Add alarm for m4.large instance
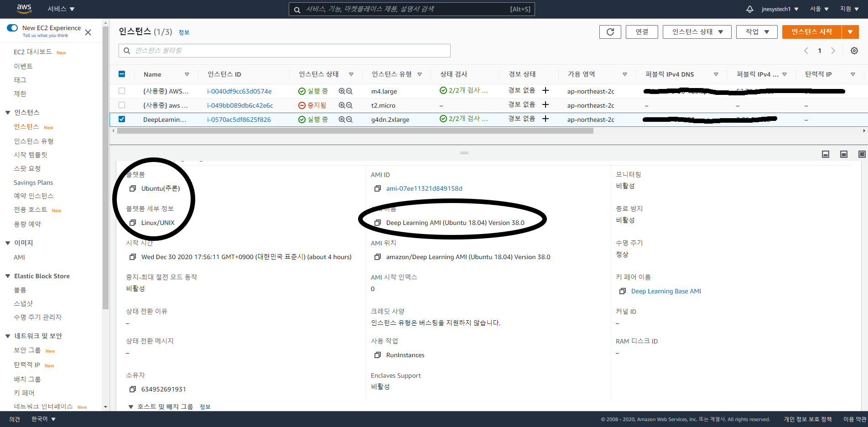Image resolution: width=868 pixels, height=427 pixels. click(x=546, y=90)
